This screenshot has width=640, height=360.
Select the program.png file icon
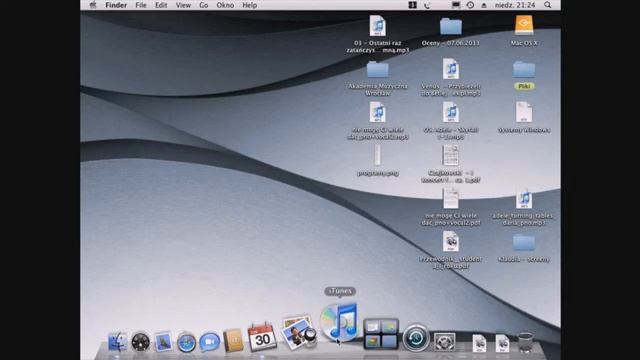click(378, 155)
